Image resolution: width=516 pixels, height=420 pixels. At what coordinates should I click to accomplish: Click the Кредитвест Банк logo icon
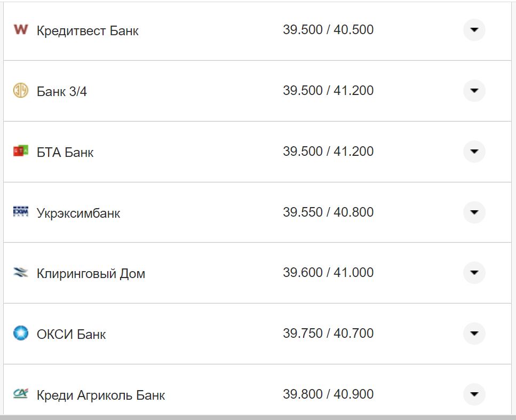point(20,30)
